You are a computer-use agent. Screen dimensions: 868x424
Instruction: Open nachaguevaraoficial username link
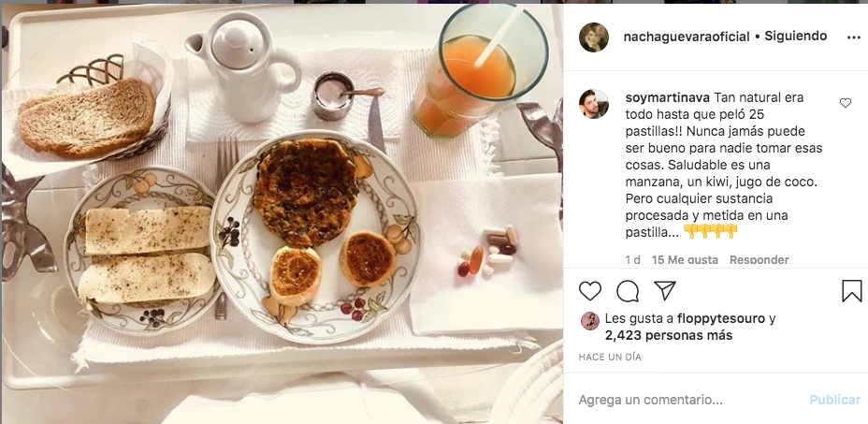click(687, 37)
